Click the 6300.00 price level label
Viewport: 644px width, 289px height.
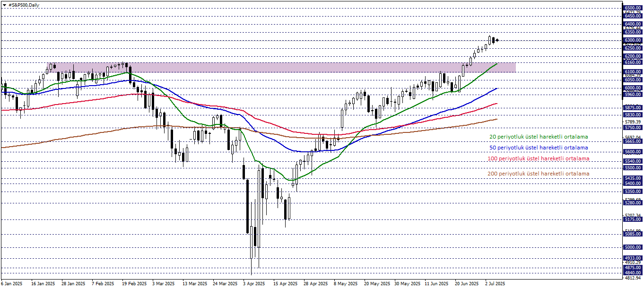pyautogui.click(x=632, y=40)
